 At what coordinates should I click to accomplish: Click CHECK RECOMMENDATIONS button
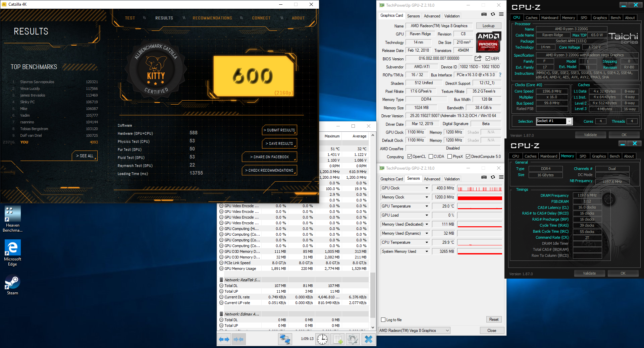(269, 170)
